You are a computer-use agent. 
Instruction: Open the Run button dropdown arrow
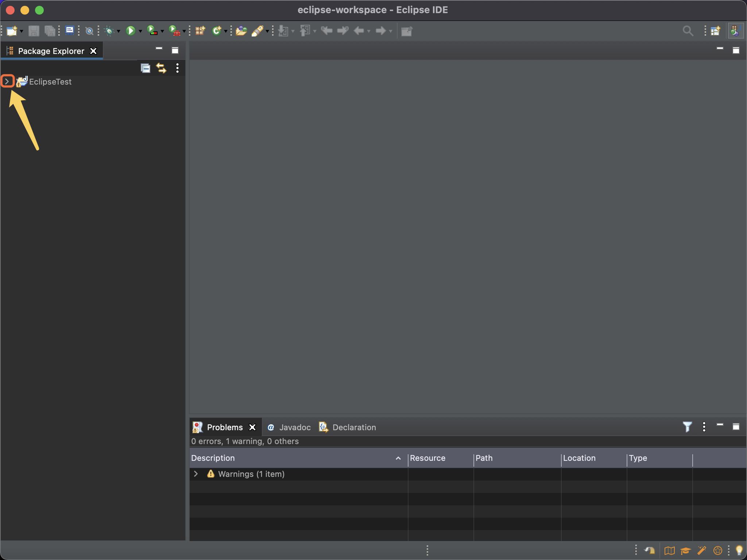(140, 31)
